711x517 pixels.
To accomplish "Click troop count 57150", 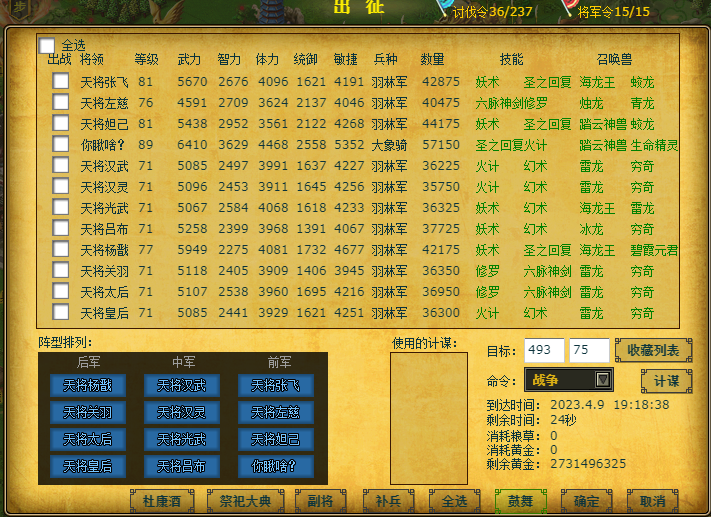I will (x=441, y=145).
